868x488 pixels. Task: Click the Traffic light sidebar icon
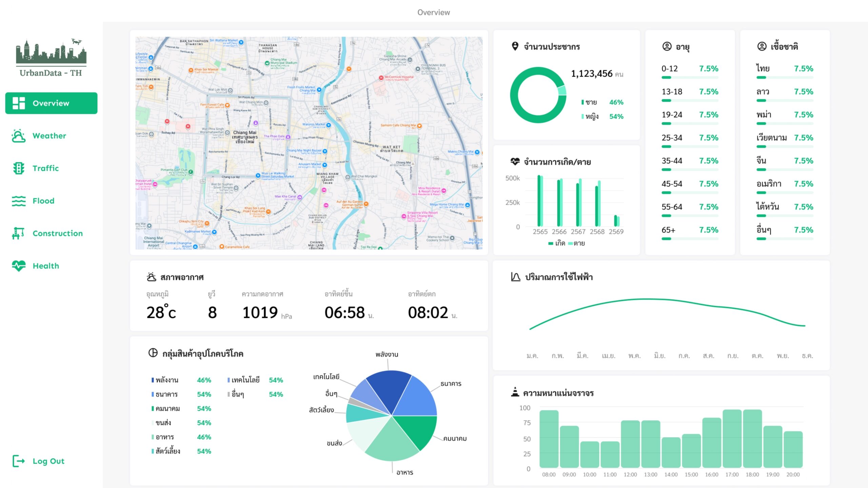point(18,168)
